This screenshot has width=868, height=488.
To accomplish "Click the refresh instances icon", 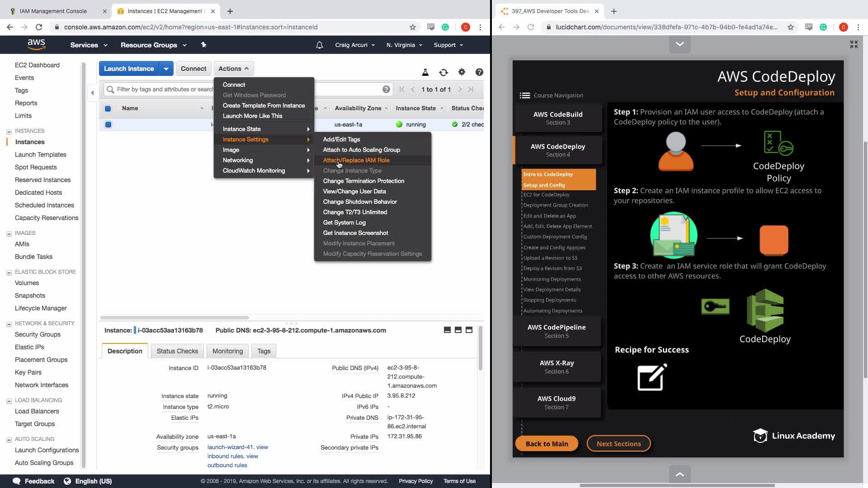I will (x=443, y=72).
